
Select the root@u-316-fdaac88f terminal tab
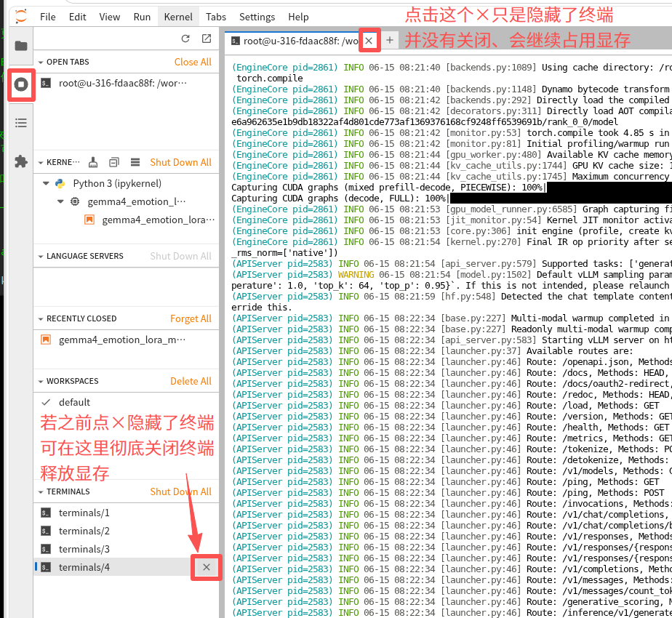pyautogui.click(x=301, y=41)
